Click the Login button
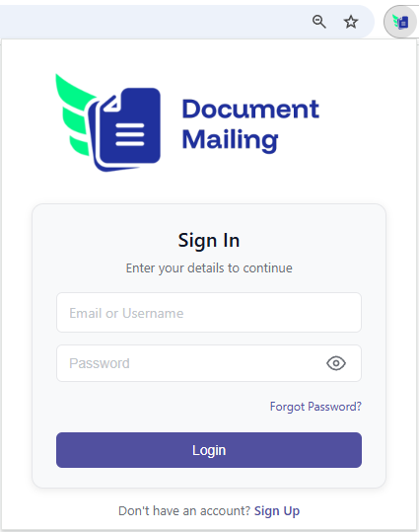 [x=209, y=450]
